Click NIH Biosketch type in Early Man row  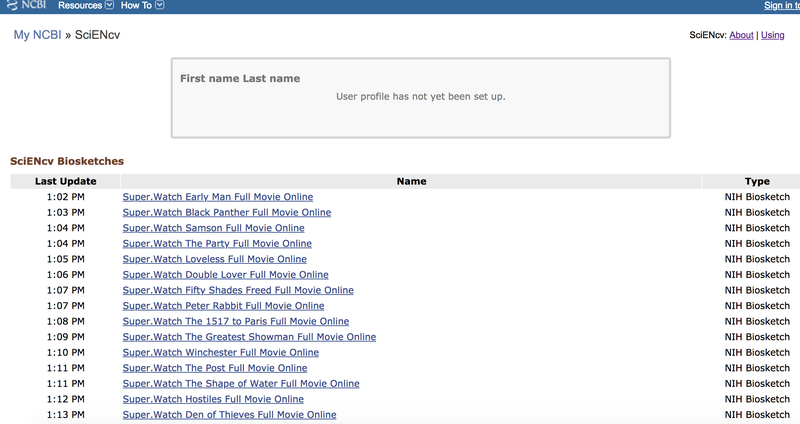(x=757, y=197)
